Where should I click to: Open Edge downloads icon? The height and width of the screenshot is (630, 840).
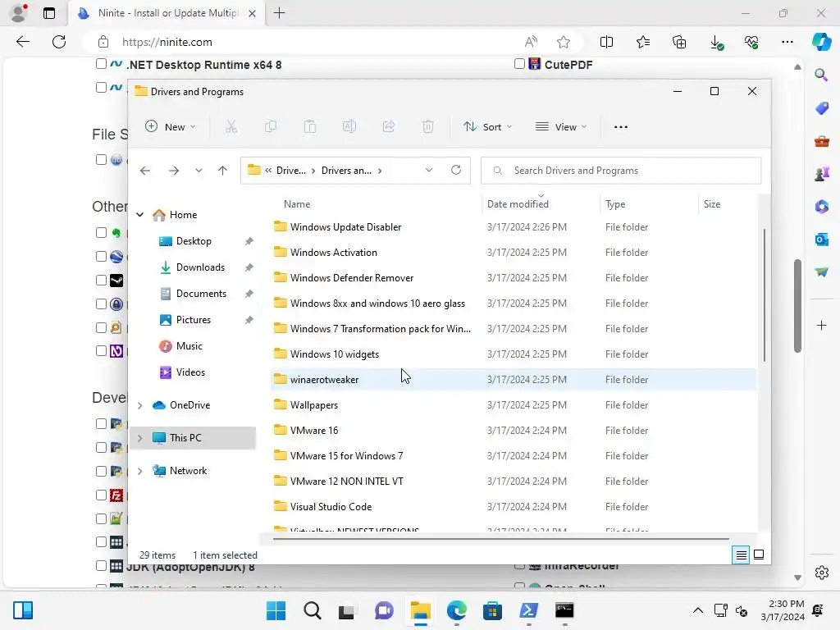715,43
